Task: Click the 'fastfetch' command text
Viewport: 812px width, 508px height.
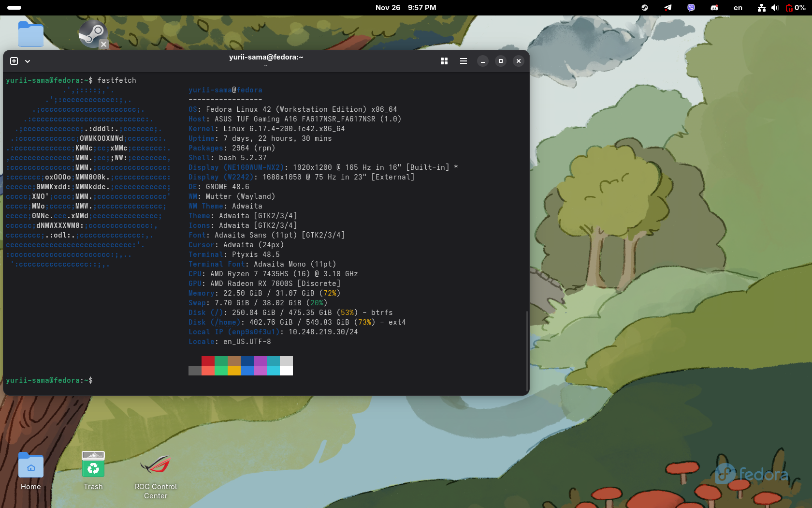Action: click(x=116, y=80)
